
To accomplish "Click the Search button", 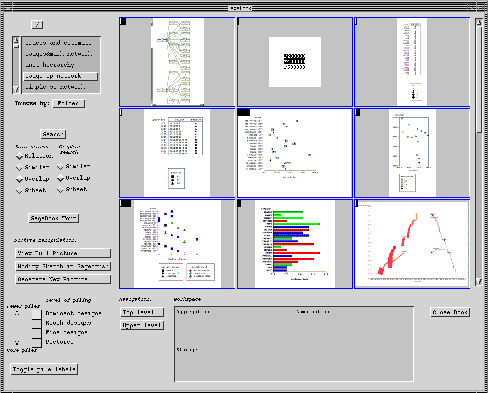I will pos(53,134).
